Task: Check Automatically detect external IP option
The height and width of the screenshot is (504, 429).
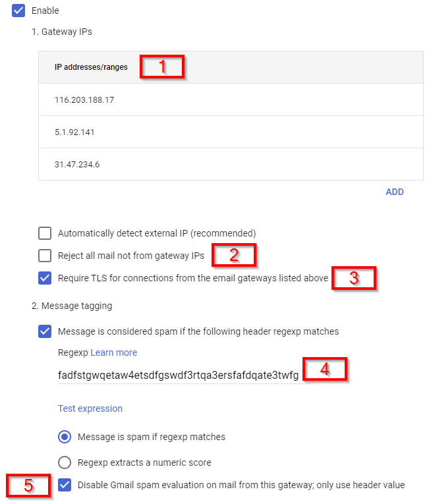Action: tap(45, 233)
